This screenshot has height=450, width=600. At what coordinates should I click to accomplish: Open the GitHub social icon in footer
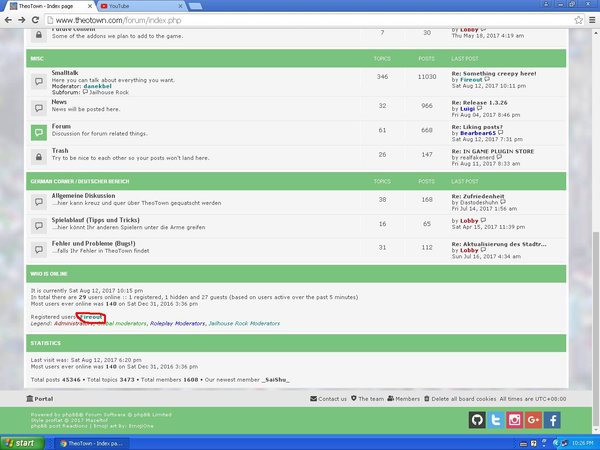(477, 420)
